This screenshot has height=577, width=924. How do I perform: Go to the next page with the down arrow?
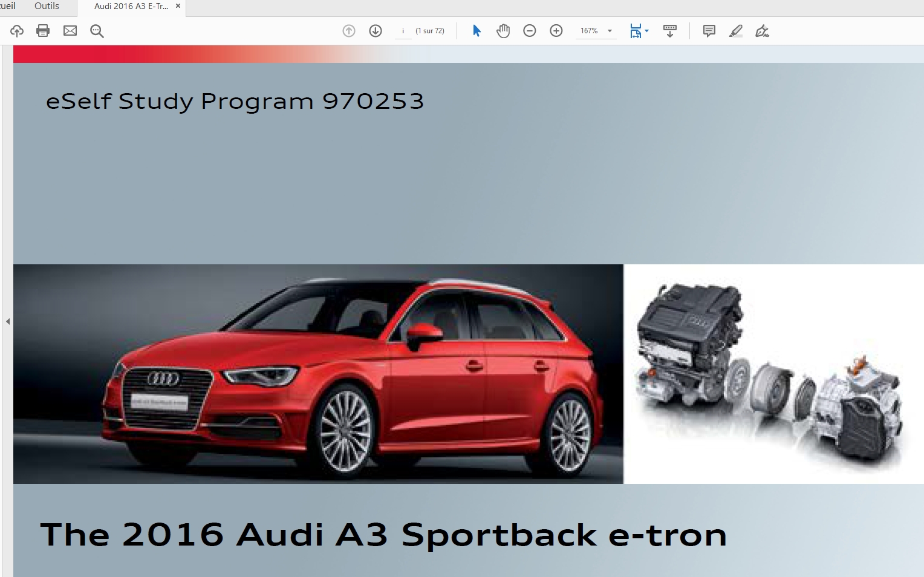point(376,31)
